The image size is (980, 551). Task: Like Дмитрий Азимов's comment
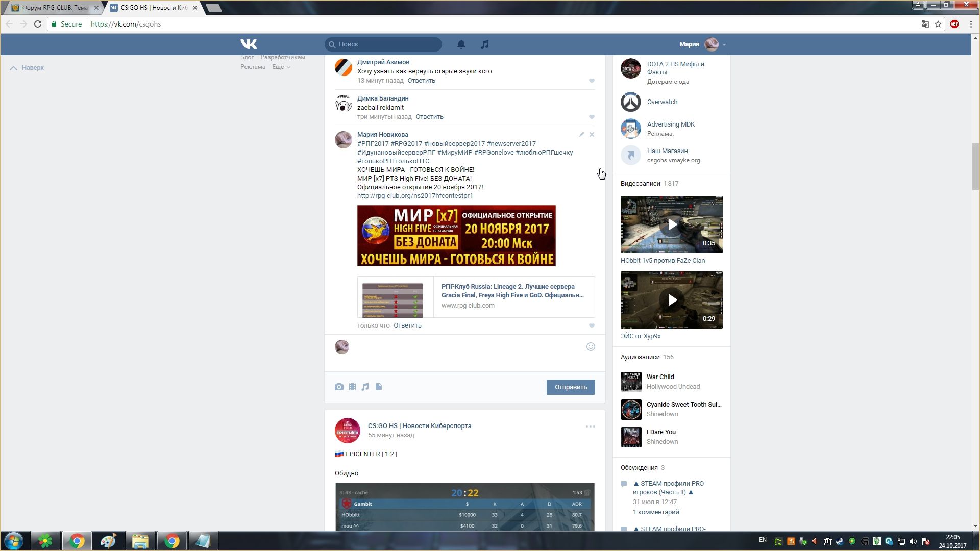(592, 81)
